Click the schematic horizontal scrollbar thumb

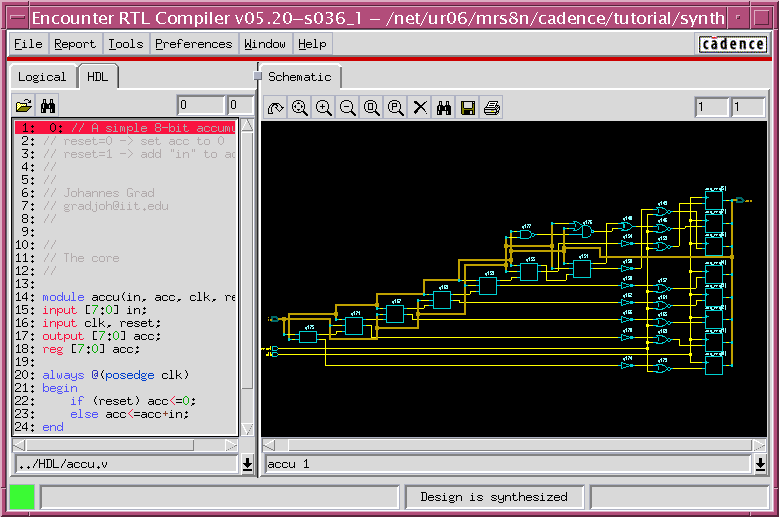point(520,445)
